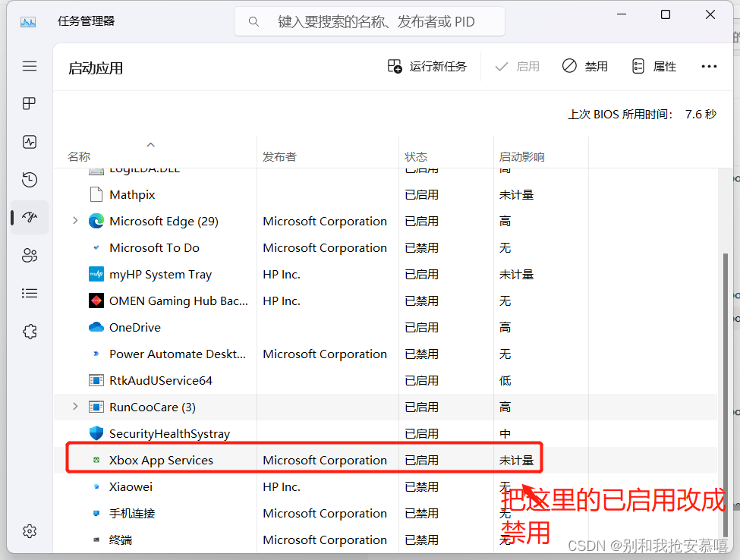Select the Xbox App Services row name
This screenshot has height=560, width=740.
tap(161, 461)
